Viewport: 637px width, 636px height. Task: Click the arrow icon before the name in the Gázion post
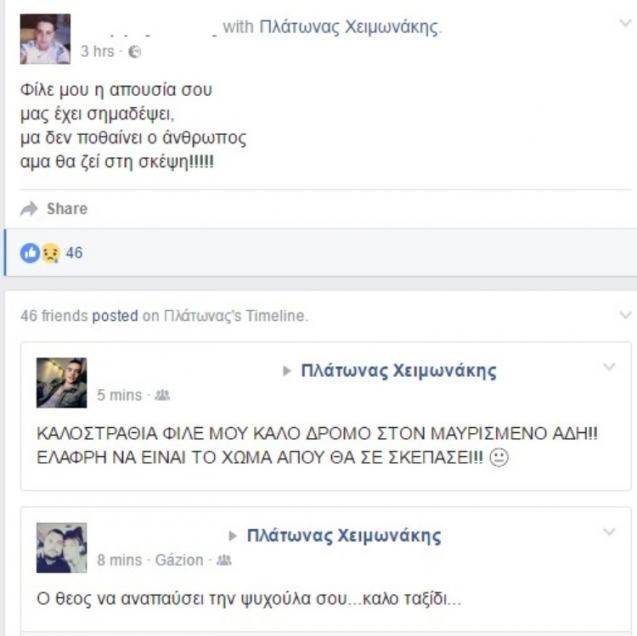(x=233, y=536)
